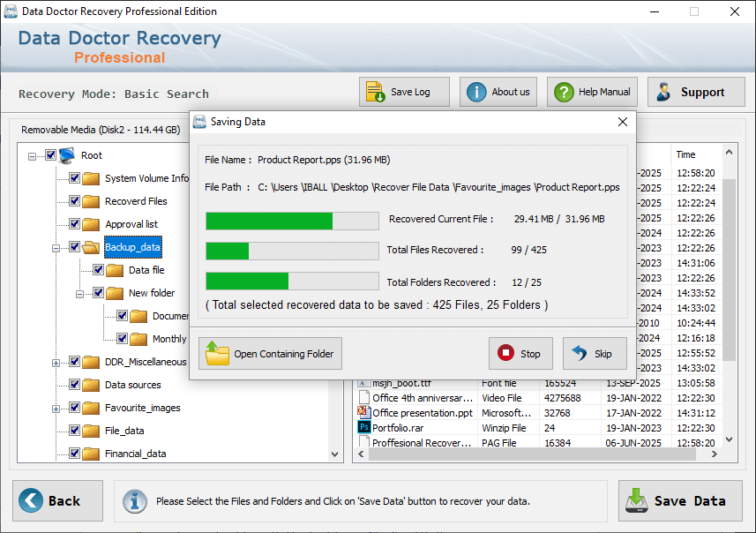Image resolution: width=756 pixels, height=533 pixels.
Task: Click the Save Log button
Action: coord(404,92)
